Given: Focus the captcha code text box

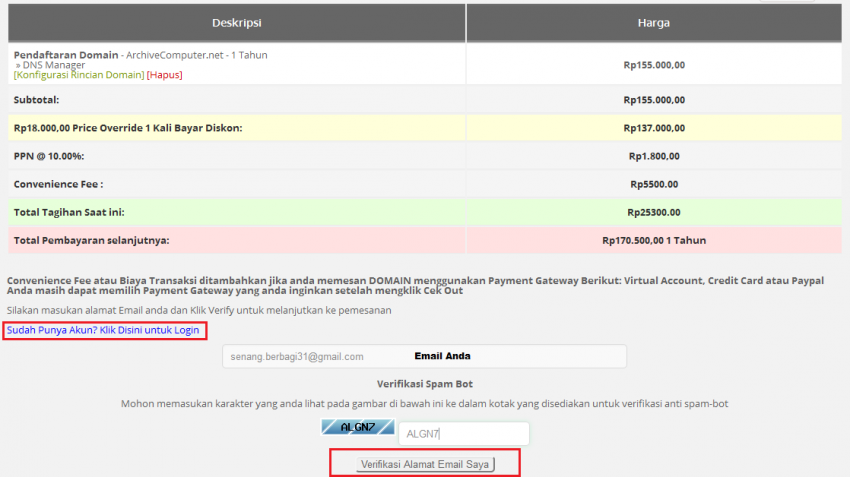Looking at the screenshot, I should 463,434.
